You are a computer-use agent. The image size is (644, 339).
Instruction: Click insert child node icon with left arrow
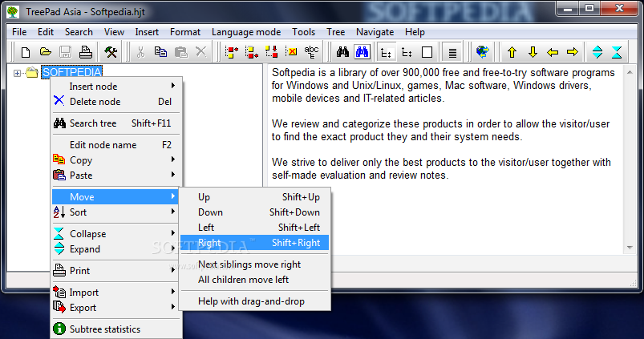pyautogui.click(x=251, y=52)
